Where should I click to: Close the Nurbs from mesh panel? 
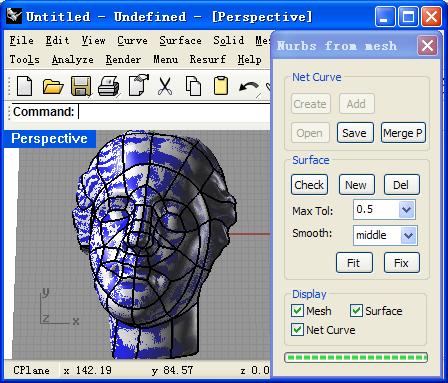[x=427, y=45]
